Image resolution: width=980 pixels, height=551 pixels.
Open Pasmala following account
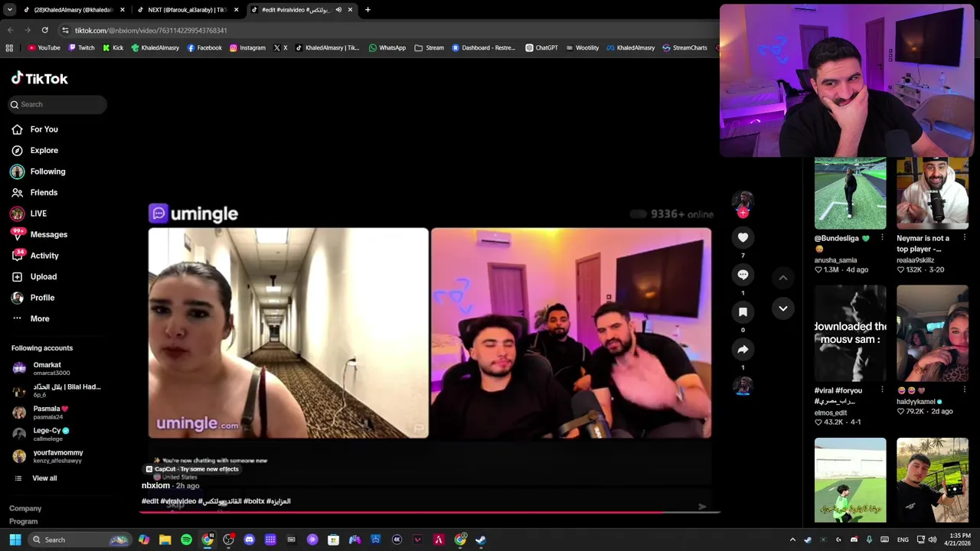click(57, 412)
